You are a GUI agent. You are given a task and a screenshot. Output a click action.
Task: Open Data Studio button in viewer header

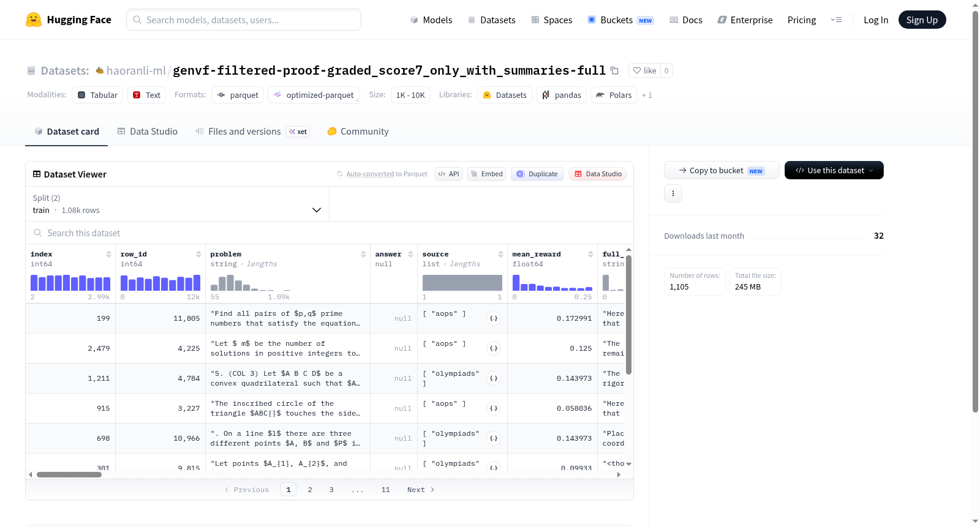598,174
